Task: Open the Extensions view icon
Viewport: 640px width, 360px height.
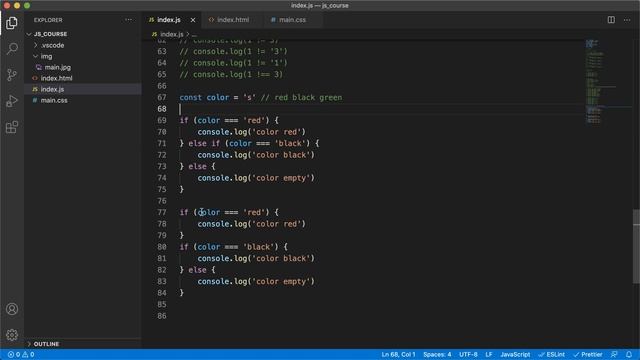Action: (x=12, y=127)
